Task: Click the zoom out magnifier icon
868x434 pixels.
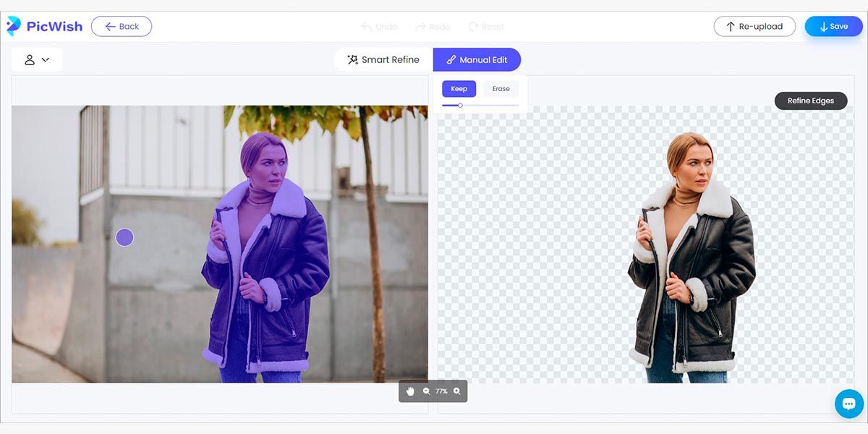Action: (x=426, y=391)
